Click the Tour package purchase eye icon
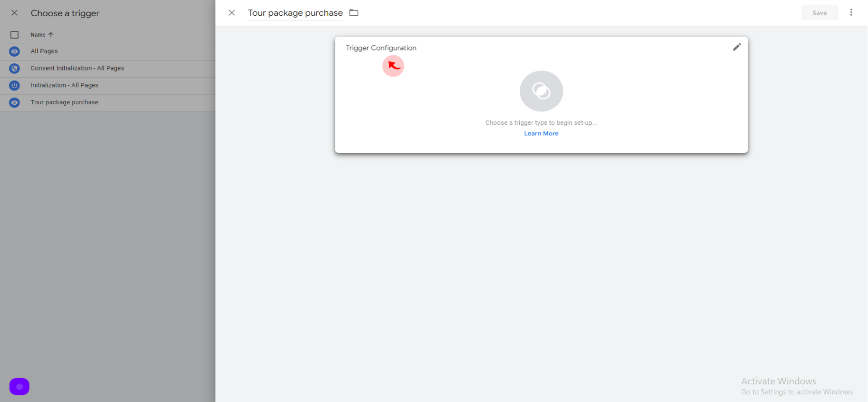 (15, 102)
